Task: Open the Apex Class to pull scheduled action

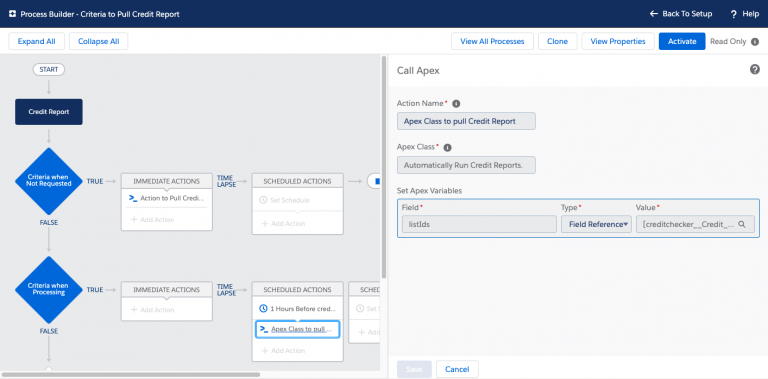Action: (297, 329)
